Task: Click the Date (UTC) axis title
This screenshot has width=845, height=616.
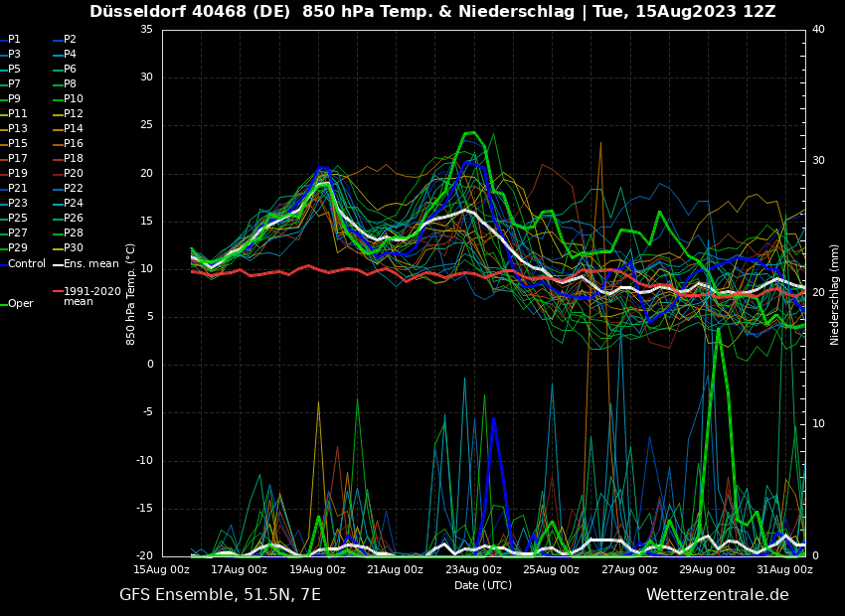Action: point(483,586)
